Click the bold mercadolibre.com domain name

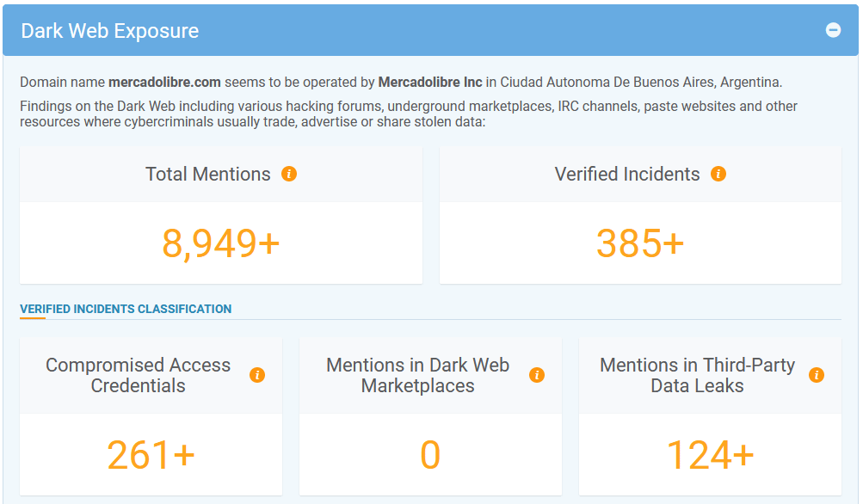(164, 83)
